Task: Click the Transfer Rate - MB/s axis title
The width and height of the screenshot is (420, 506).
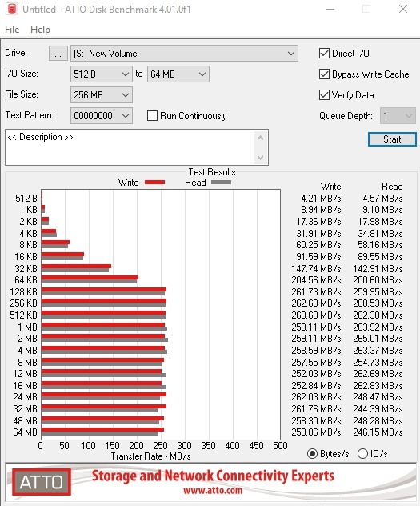Action: coord(151,456)
